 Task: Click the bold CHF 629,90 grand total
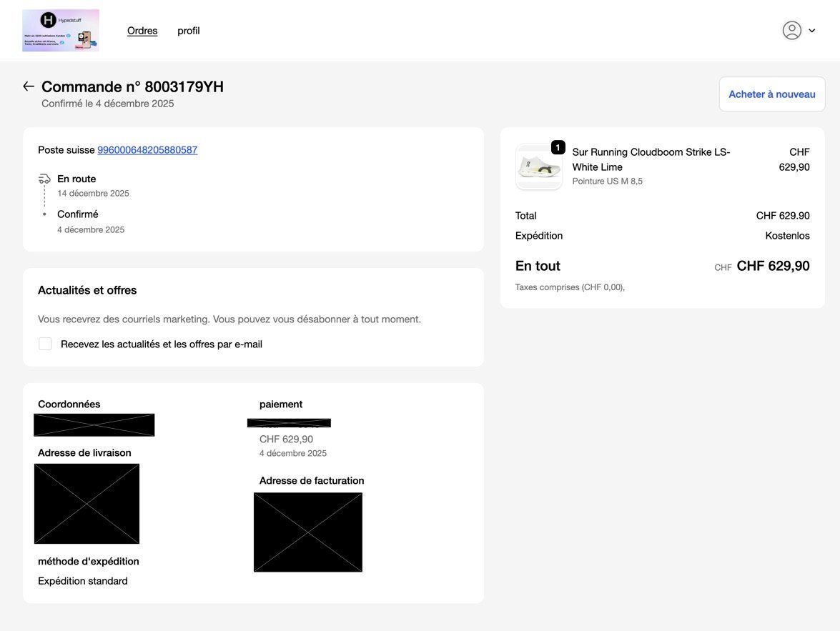pyautogui.click(x=773, y=267)
